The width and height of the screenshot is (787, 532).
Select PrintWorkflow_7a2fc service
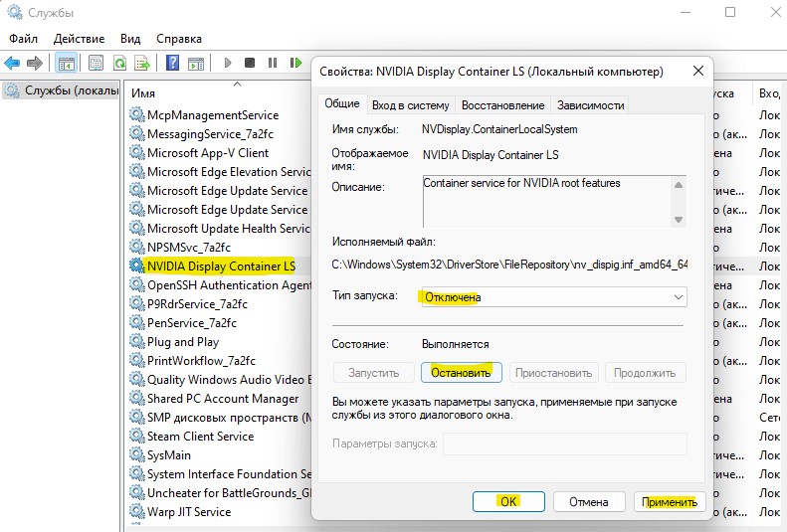pos(219,361)
